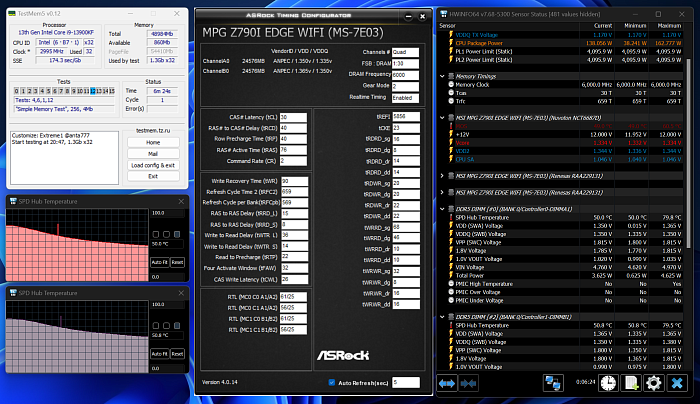
Task: Click clock icon beside Memory Clock row
Action: coord(451,84)
